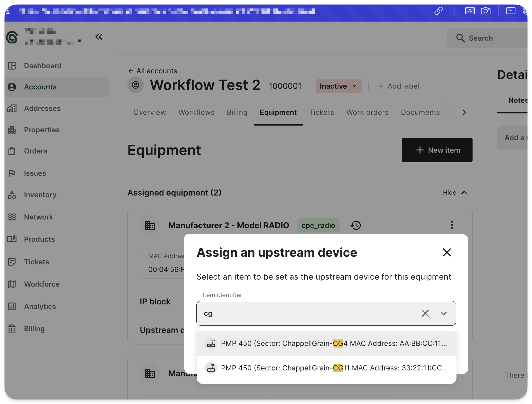Go back to All accounts
Viewport: 532px width, 404px height.
tap(153, 71)
